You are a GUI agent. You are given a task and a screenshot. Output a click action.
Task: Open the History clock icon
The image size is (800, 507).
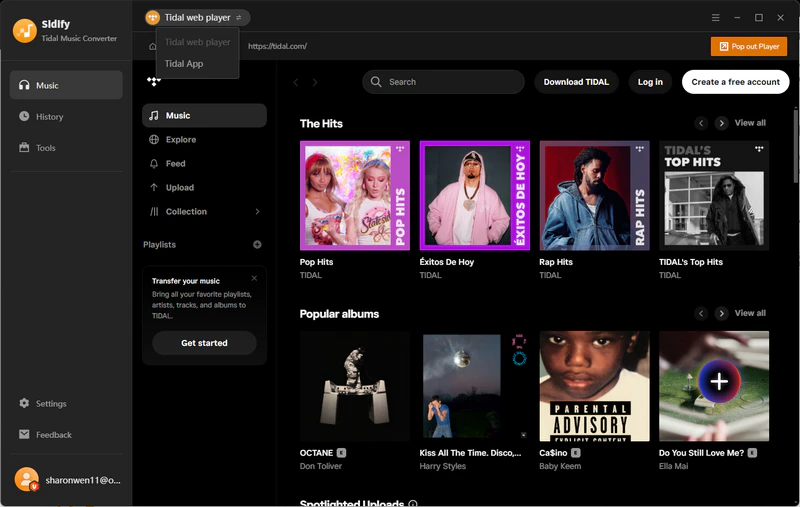[x=24, y=116]
